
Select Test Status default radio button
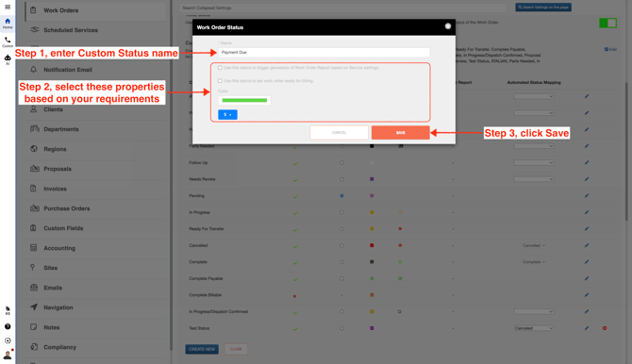click(341, 328)
